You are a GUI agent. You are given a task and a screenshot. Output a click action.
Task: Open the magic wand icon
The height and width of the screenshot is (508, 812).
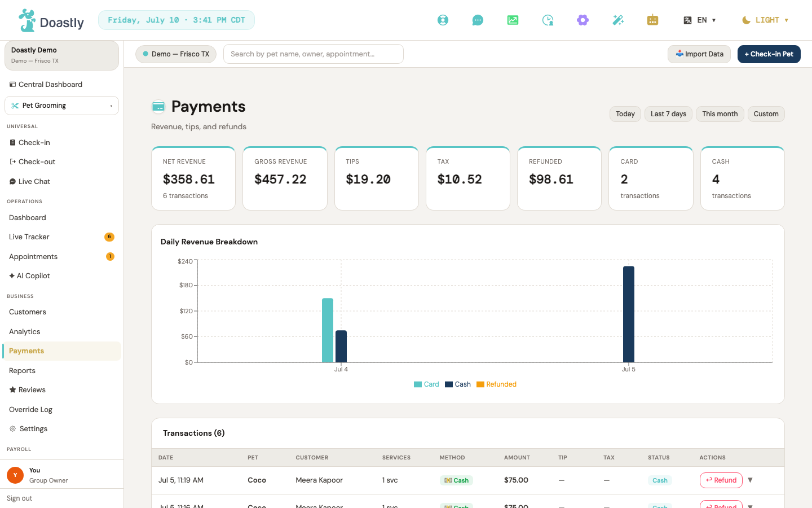click(618, 20)
